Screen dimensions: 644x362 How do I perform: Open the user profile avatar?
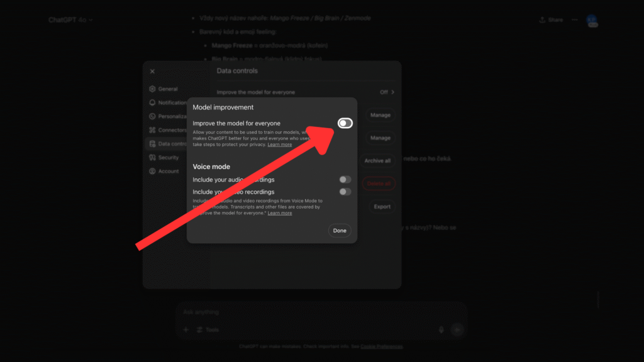tap(592, 19)
